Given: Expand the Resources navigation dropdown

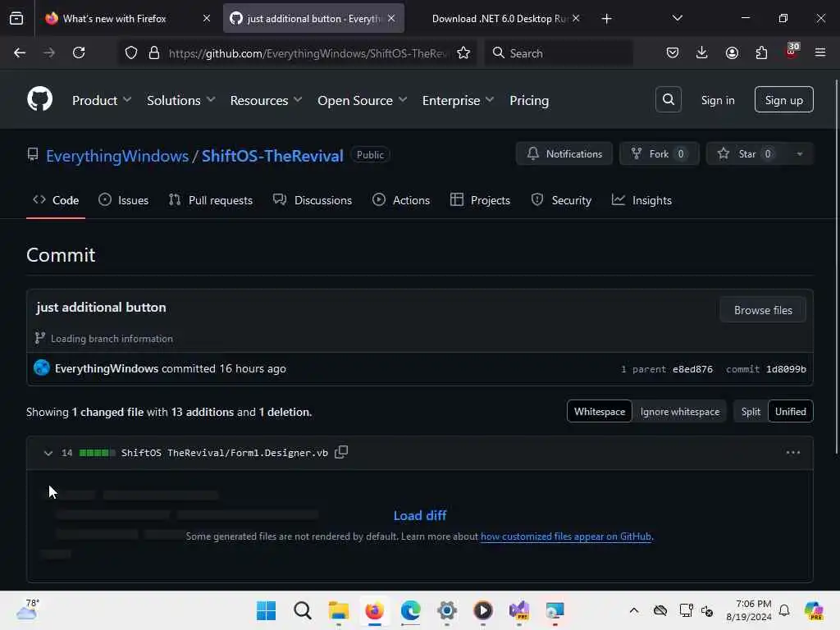Looking at the screenshot, I should click(x=267, y=100).
